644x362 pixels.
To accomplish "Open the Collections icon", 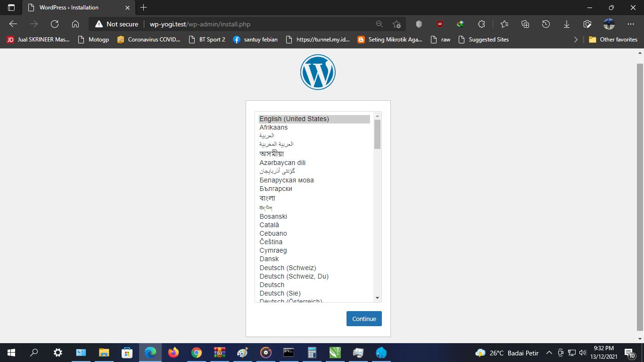I will point(525,24).
